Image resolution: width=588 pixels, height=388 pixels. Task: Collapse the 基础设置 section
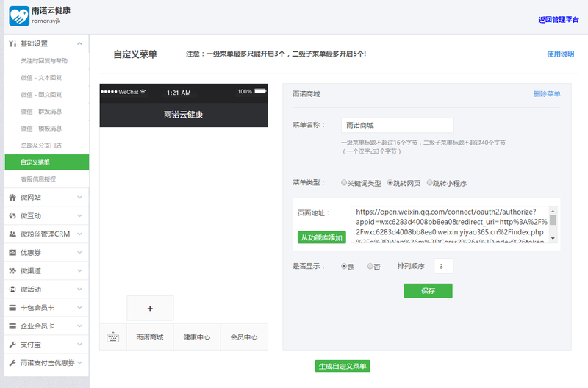pos(79,43)
